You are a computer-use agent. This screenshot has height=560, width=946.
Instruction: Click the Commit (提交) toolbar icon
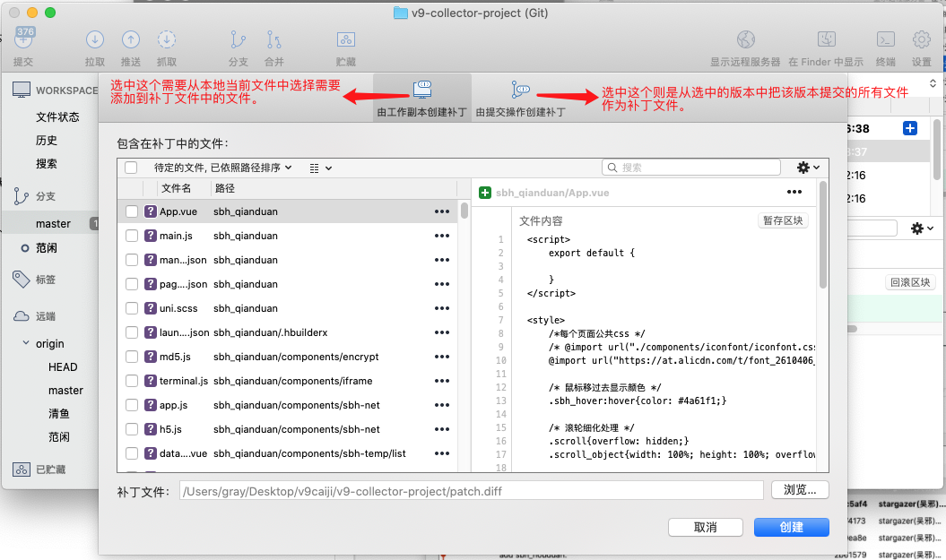pos(23,39)
